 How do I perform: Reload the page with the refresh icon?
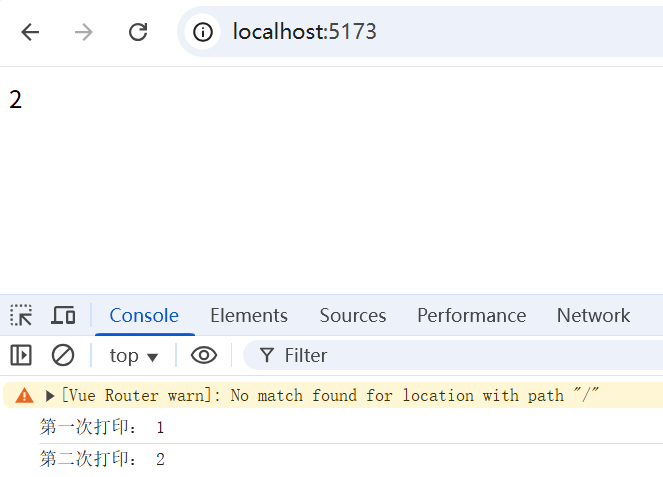pos(138,32)
